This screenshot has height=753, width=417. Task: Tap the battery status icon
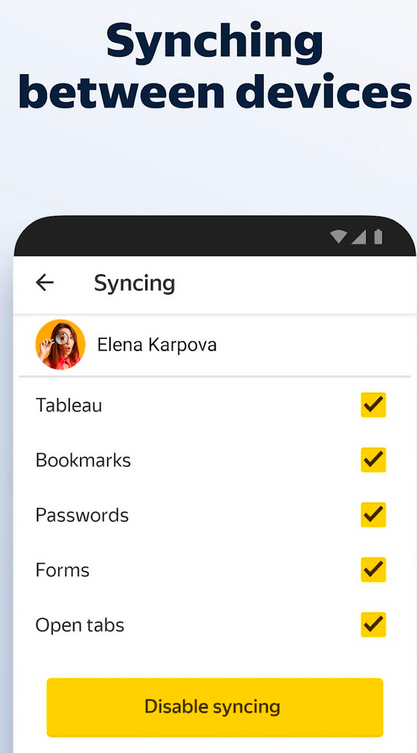(378, 237)
